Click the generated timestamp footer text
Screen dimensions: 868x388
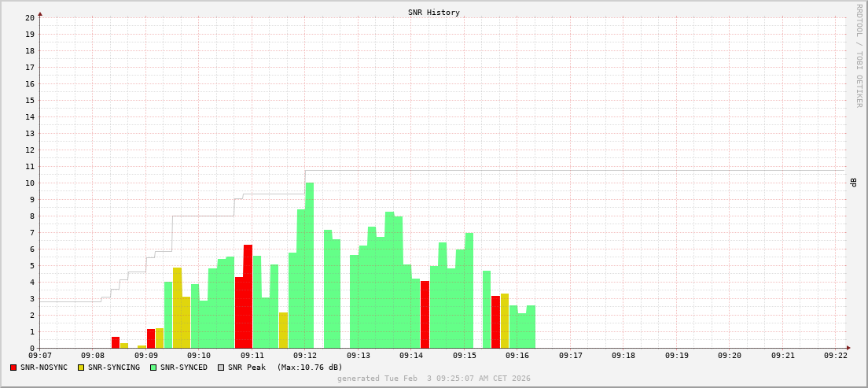tap(434, 379)
